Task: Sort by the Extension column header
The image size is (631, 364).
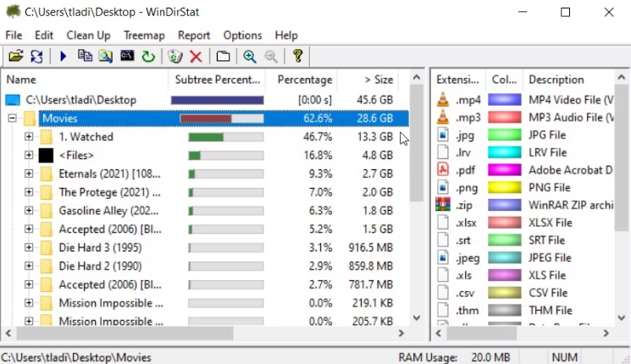Action: [x=458, y=80]
